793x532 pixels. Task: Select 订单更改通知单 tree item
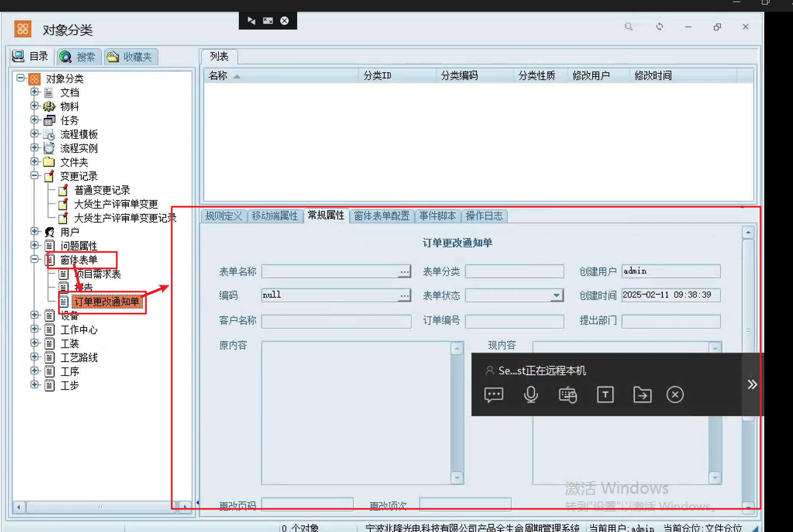[107, 302]
